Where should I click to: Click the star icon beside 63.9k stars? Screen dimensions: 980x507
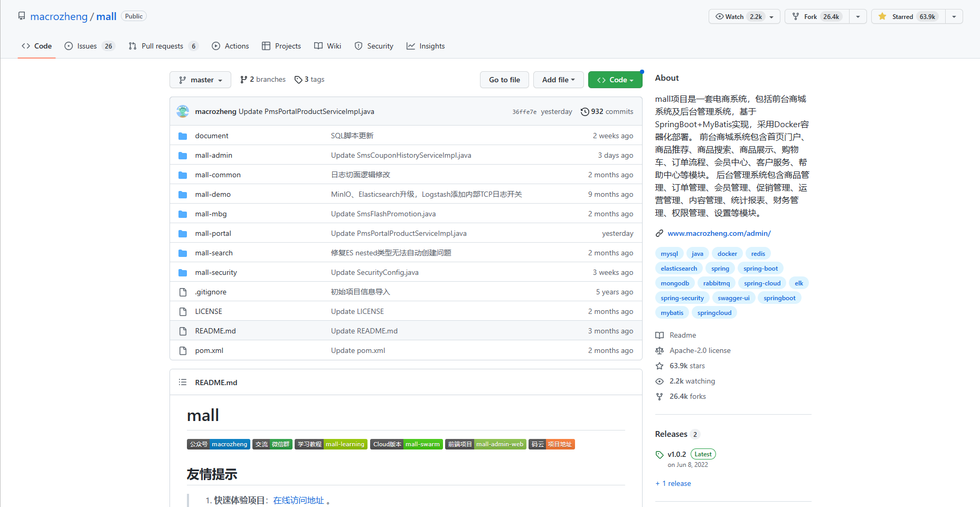click(x=659, y=366)
